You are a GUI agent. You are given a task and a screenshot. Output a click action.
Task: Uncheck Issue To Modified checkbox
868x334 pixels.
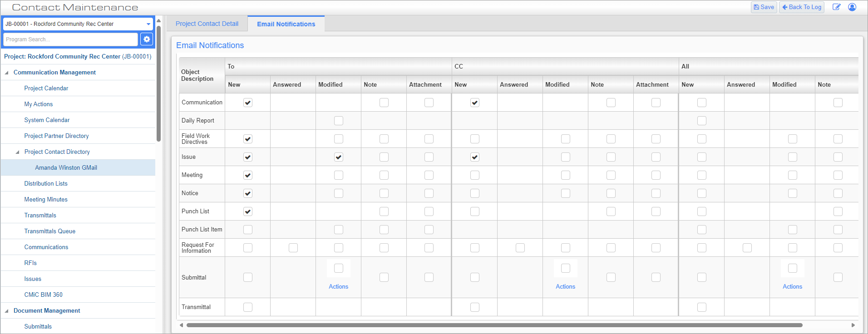[x=339, y=157]
